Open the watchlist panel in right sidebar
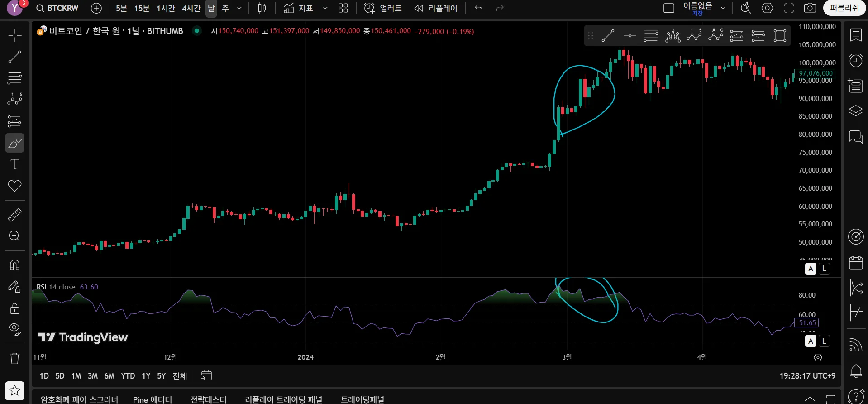Screen dimensions: 868x404 click(x=856, y=35)
